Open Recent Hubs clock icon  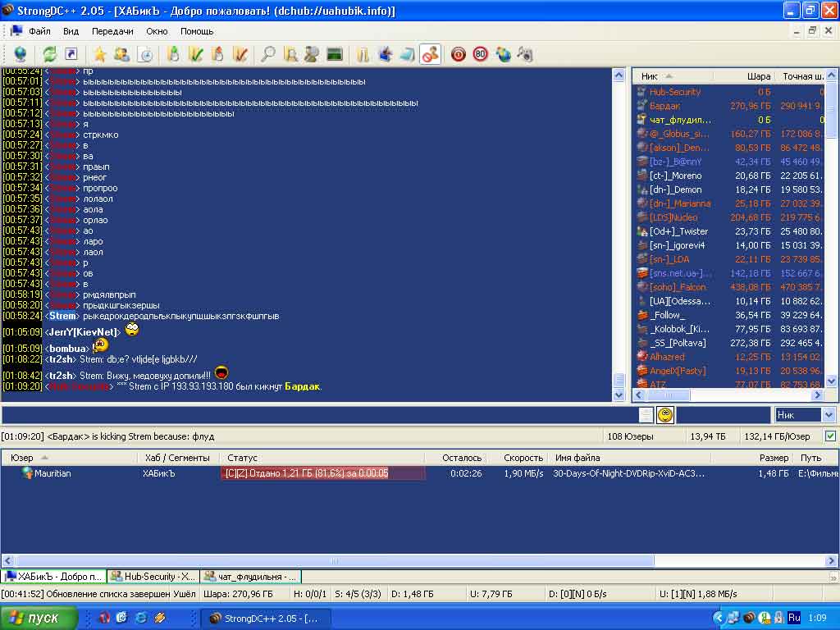point(146,54)
